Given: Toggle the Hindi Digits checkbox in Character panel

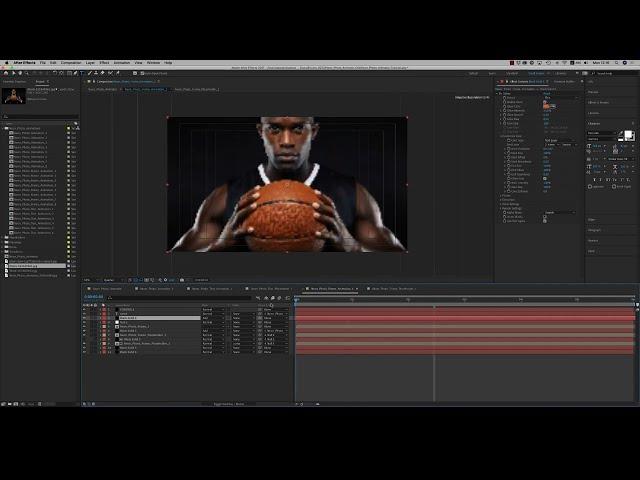Looking at the screenshot, I should pos(614,187).
